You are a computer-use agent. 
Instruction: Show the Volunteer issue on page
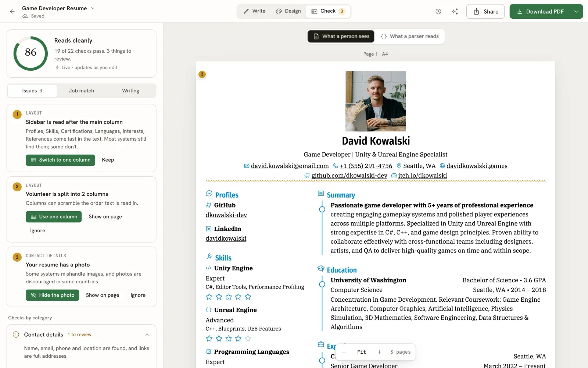105,217
